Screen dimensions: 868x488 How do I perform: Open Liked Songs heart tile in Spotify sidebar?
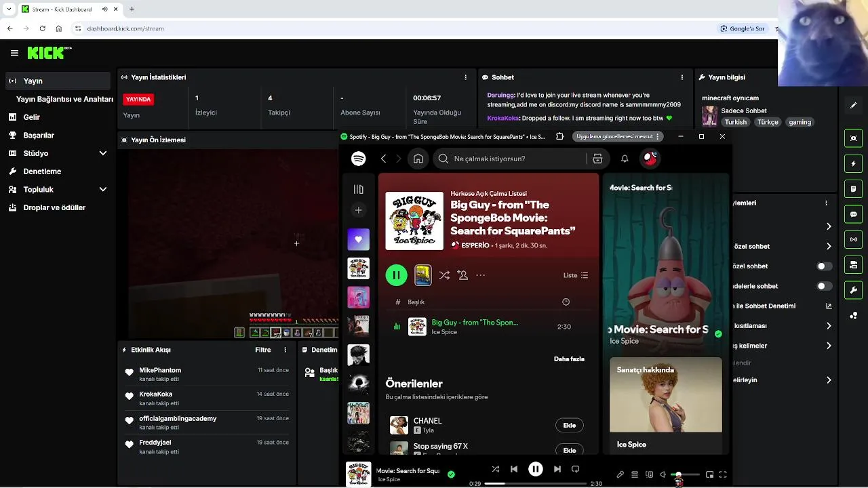click(358, 239)
